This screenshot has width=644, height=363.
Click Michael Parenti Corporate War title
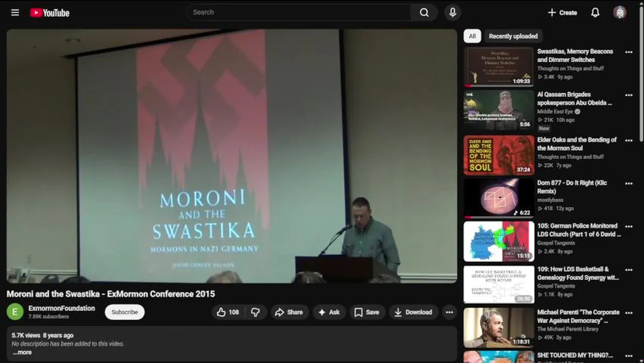click(x=578, y=316)
